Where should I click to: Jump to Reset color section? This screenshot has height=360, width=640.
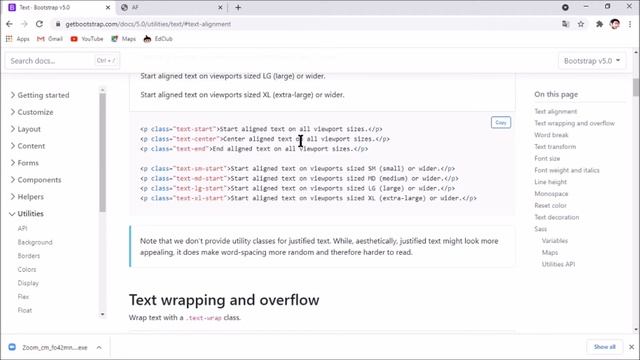click(x=550, y=206)
